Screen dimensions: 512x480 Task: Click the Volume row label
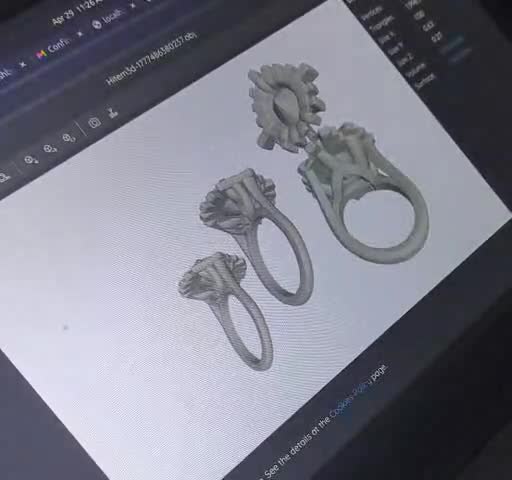tap(415, 70)
